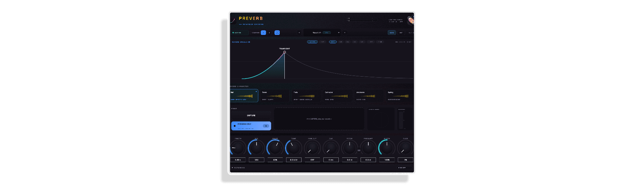
Task: Select compare slot A
Action: (263, 33)
